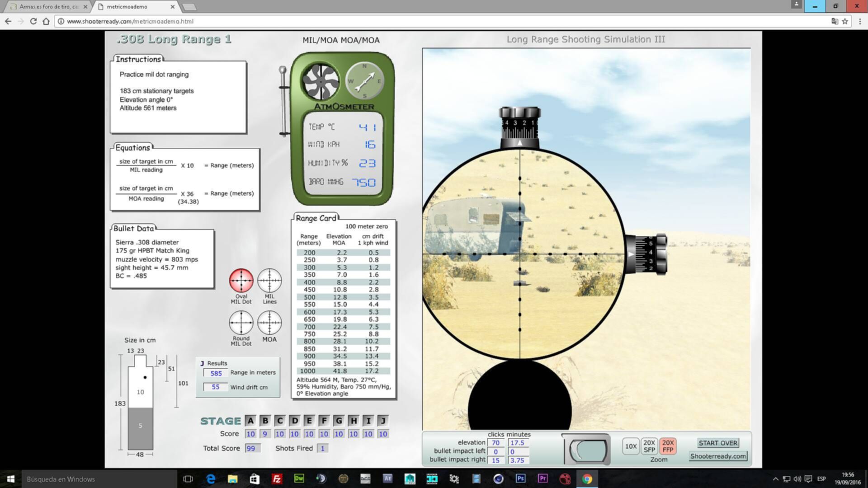Screen dimensions: 868x488
Task: Click the windage turret knob on scope
Action: click(647, 254)
